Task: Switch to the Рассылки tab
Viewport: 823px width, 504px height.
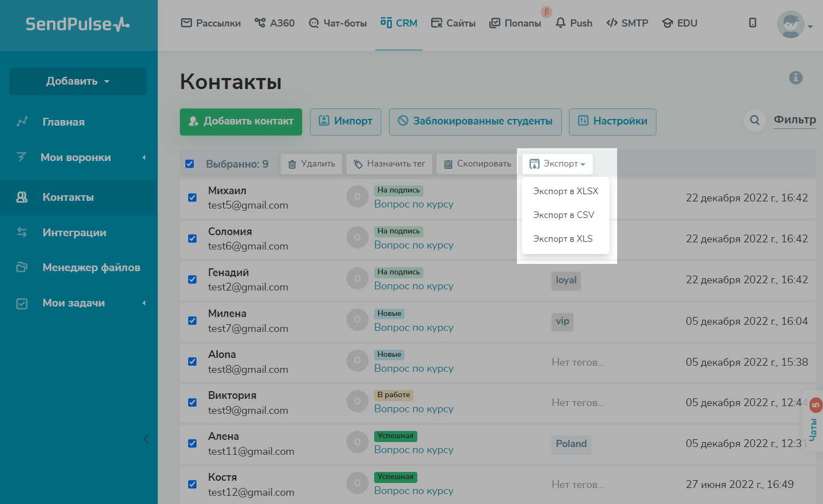Action: 211,23
